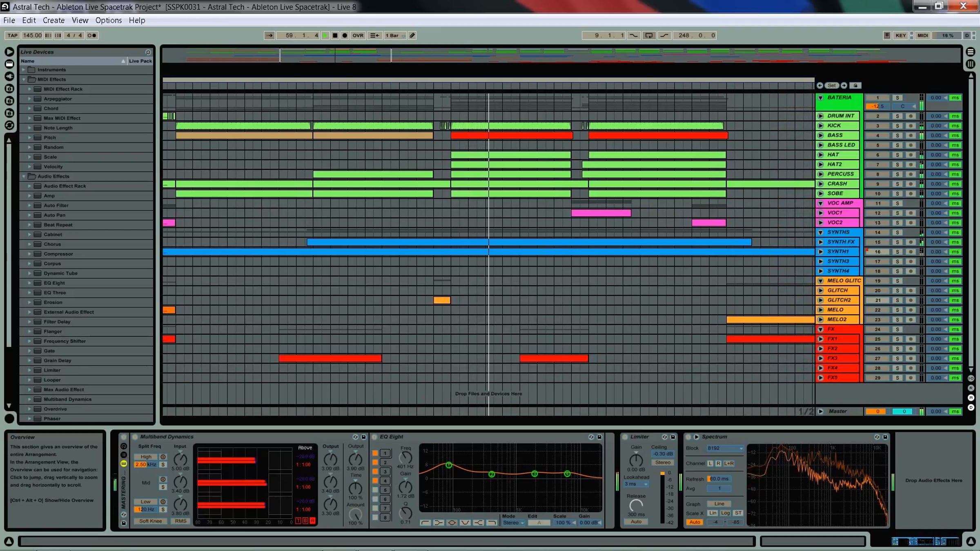This screenshot has height=551, width=980.
Task: Open the Options menu
Action: pyautogui.click(x=108, y=20)
